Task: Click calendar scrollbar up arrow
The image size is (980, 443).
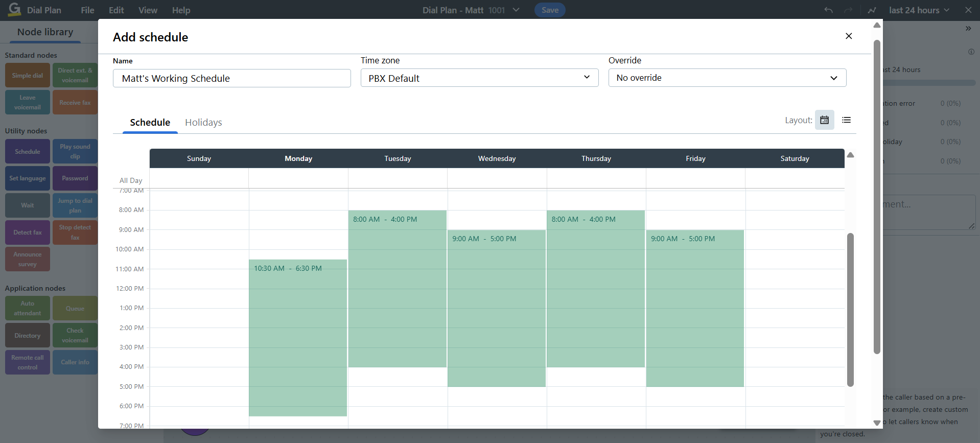Action: (850, 155)
